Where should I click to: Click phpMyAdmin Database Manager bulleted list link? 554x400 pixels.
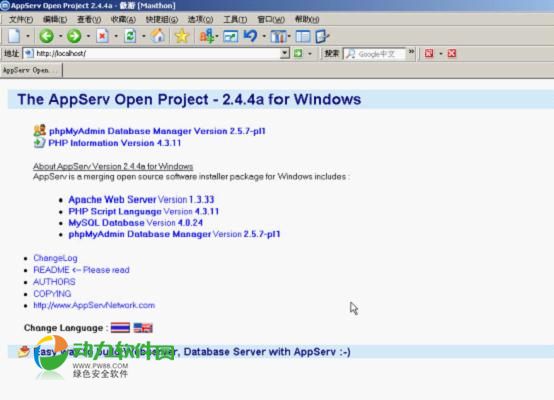tap(140, 234)
